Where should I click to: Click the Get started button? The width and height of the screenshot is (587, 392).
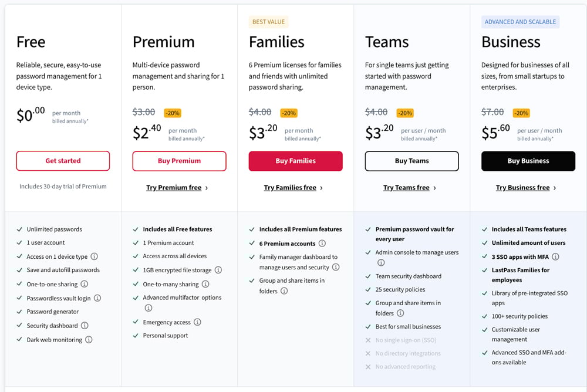[x=63, y=161]
